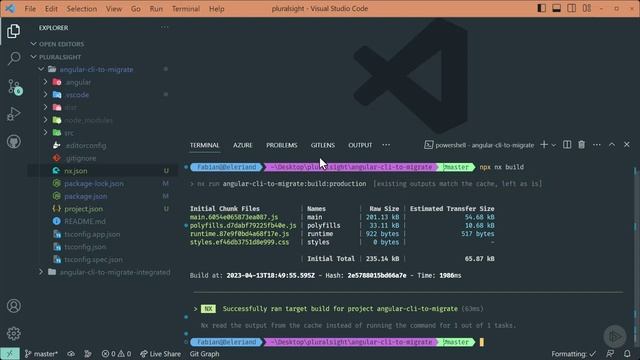Click the remote window indicator in status bar
The image size is (640, 360).
coord(10,354)
